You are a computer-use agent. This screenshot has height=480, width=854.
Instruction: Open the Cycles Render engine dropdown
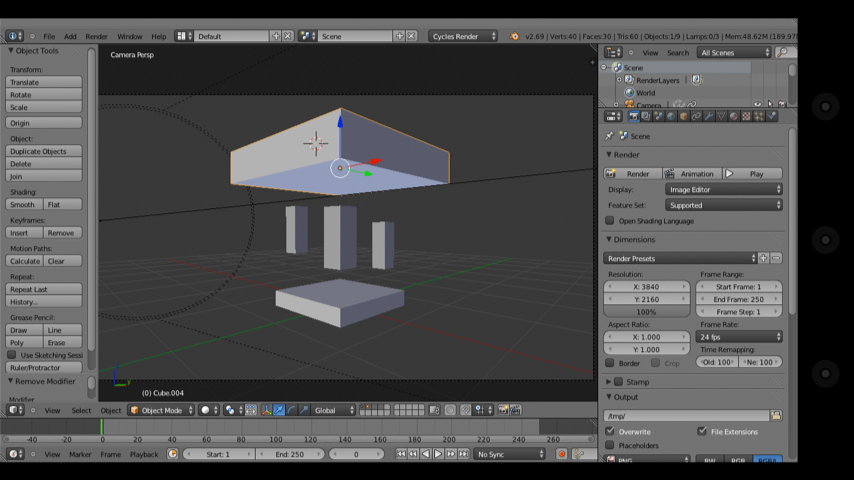[463, 36]
